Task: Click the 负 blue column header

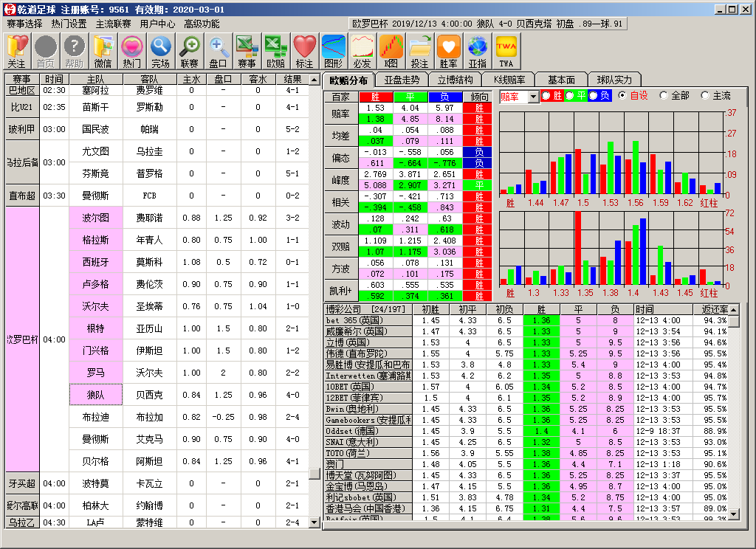Action: click(x=444, y=97)
